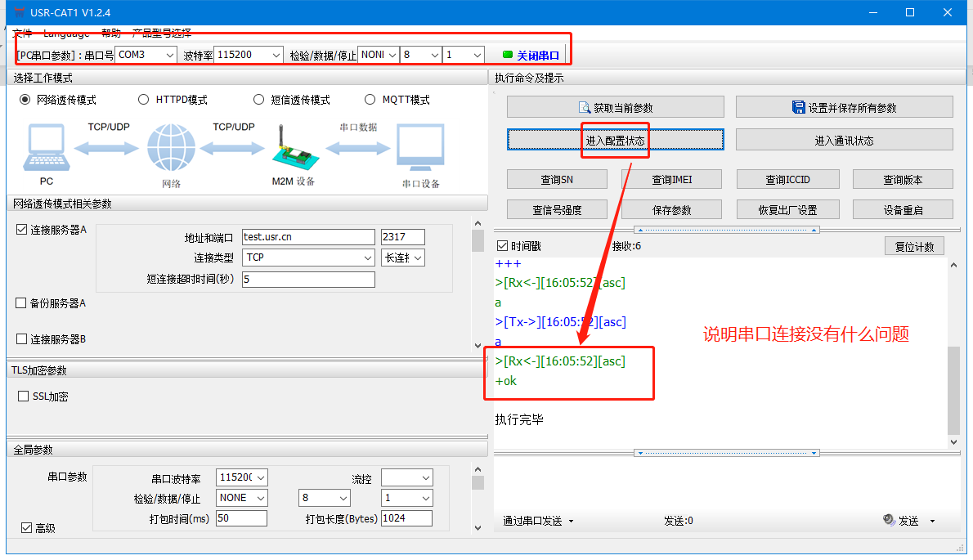
Task: Click the 发送 send icon at bottom right
Action: (889, 520)
